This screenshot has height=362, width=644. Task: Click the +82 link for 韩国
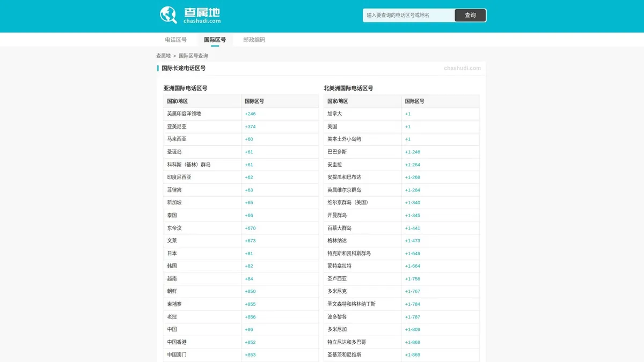249,266
